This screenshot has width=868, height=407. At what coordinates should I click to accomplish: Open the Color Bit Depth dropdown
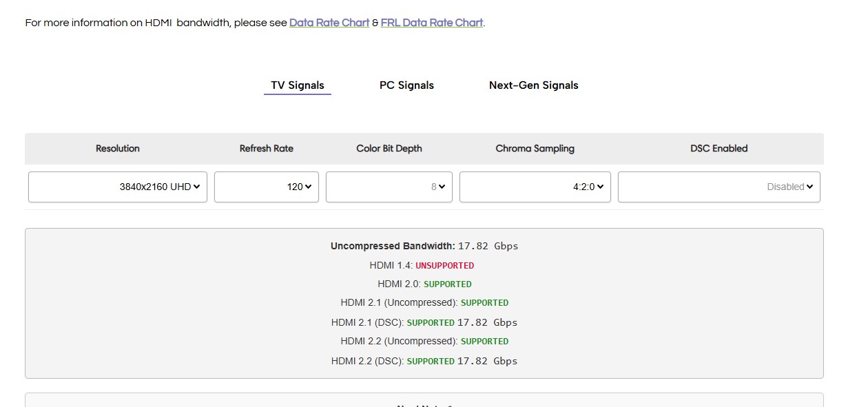coord(389,187)
